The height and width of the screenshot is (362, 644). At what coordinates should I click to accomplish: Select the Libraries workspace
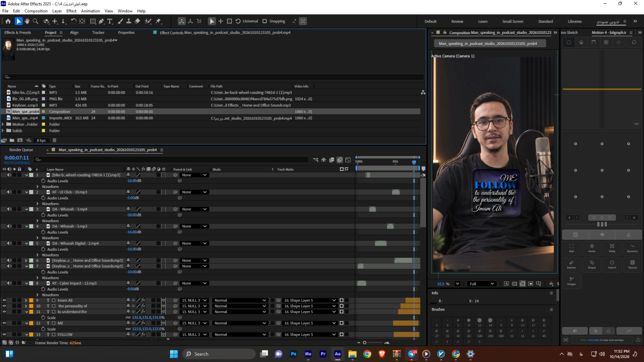pos(575,21)
